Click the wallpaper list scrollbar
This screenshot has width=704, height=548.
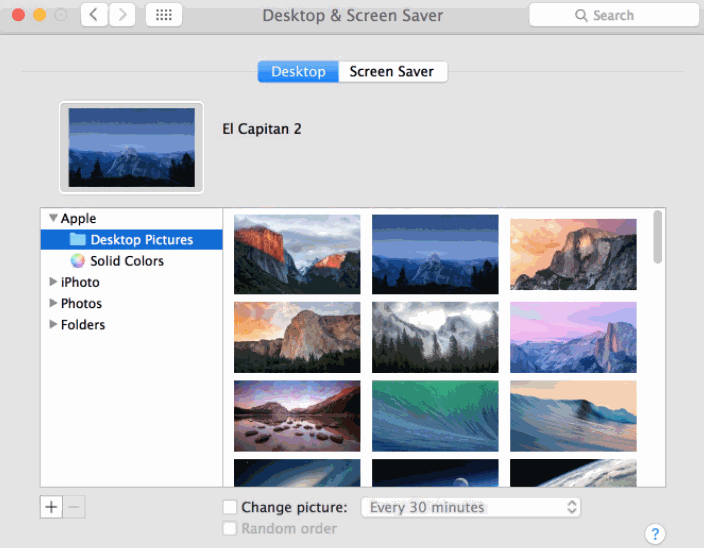657,237
